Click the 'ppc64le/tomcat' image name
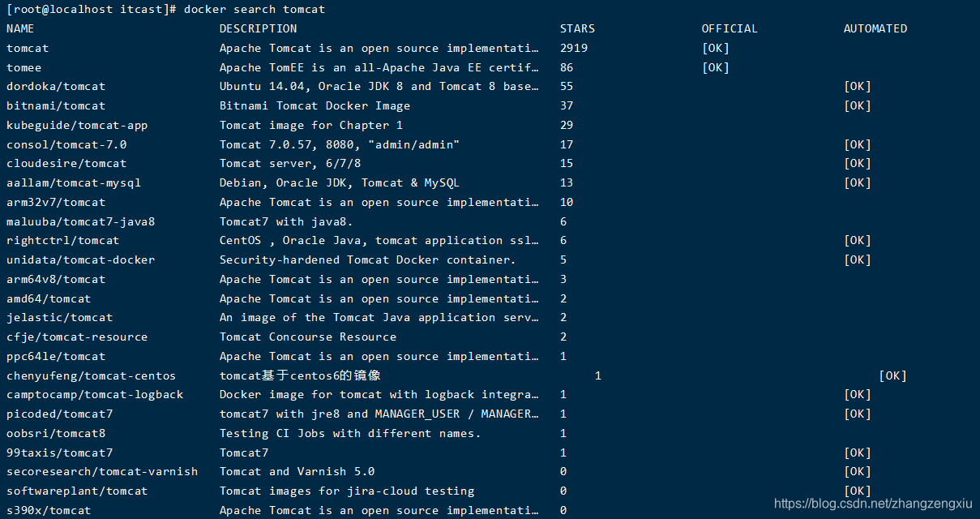980x519 pixels. (56, 356)
